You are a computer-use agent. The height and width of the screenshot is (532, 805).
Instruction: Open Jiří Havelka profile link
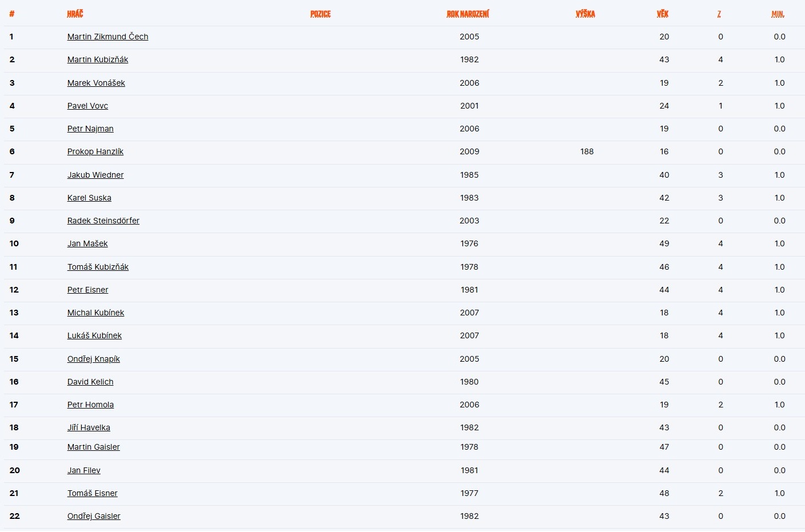[x=89, y=427]
